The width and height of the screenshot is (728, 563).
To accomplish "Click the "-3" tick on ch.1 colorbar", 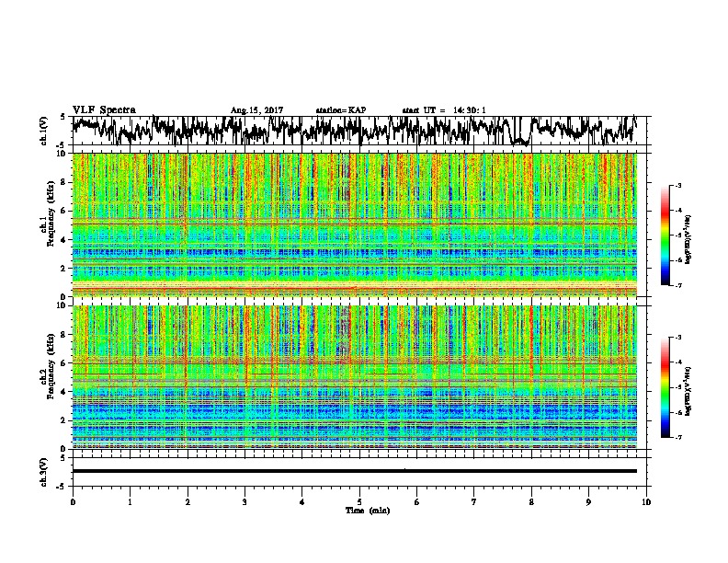I will 678,185.
